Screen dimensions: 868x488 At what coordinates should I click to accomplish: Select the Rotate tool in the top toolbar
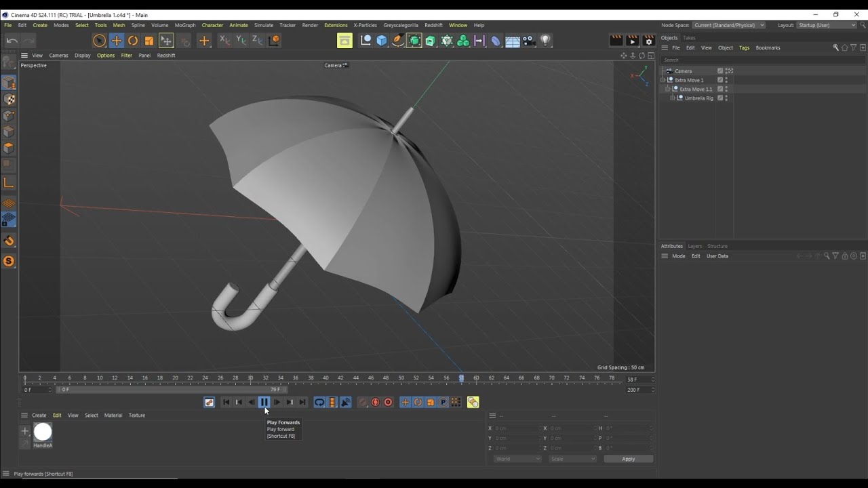pos(133,41)
